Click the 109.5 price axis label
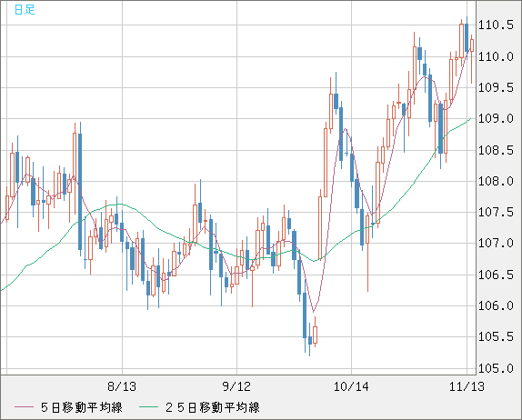Screen dimensions: 522x420 point(496,87)
